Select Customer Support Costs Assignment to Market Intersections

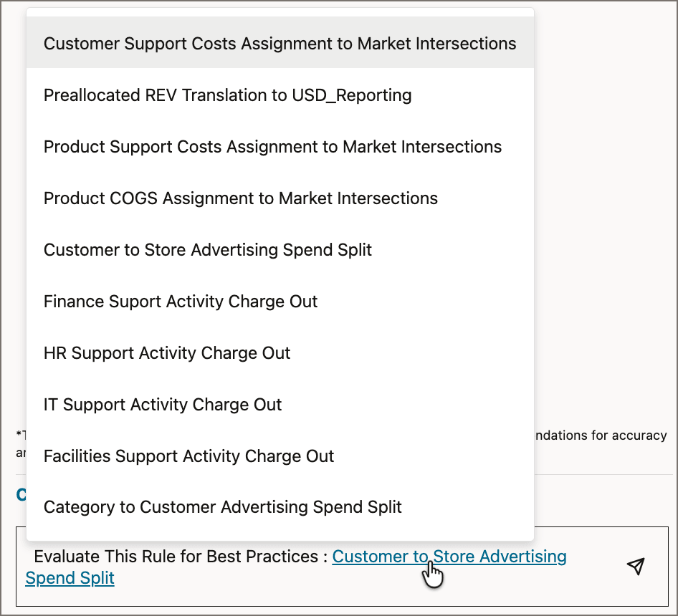coord(280,44)
